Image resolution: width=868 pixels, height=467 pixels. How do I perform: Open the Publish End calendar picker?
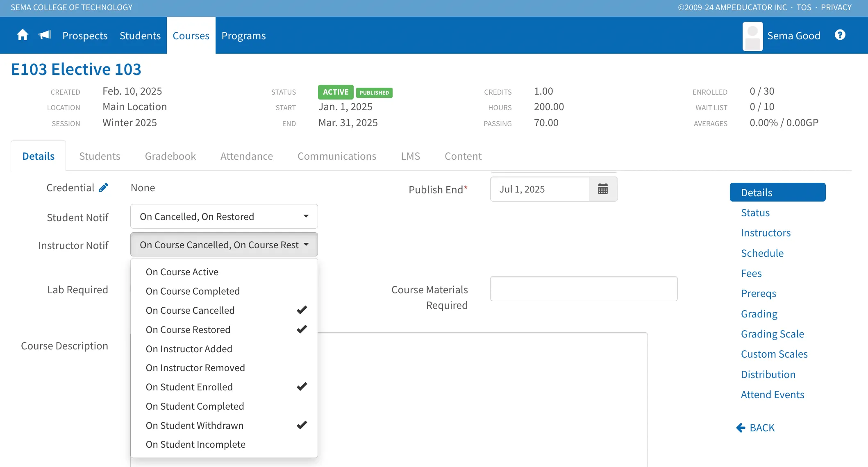pos(603,189)
